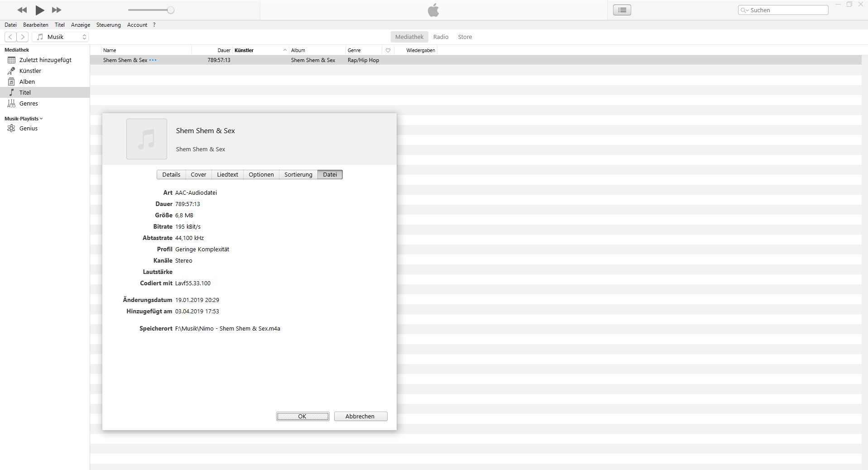Image resolution: width=868 pixels, height=470 pixels.
Task: Click the Suchen search field
Action: pos(783,10)
